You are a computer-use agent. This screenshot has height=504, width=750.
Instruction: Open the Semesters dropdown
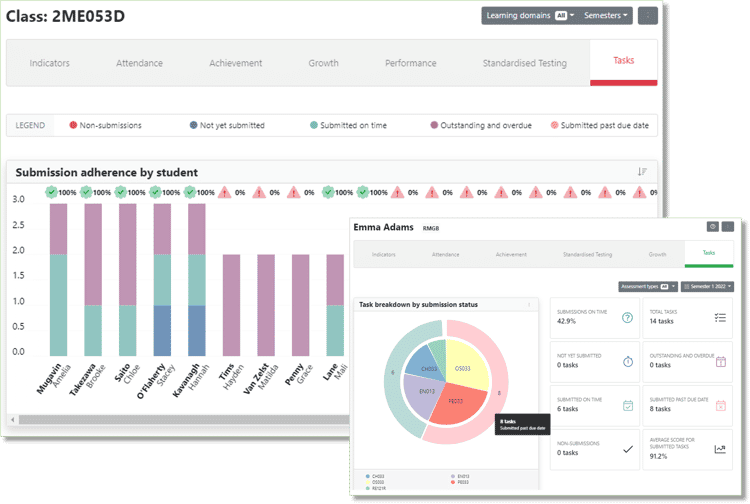[x=605, y=16]
